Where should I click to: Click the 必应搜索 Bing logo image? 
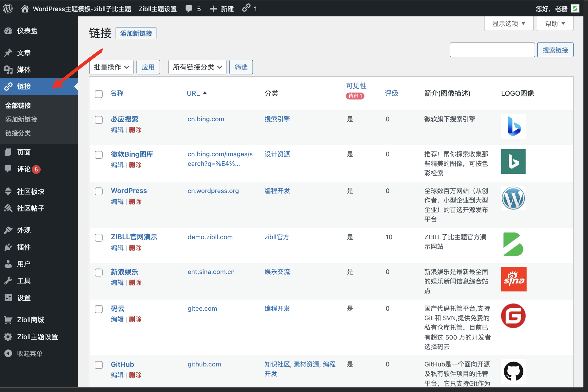514,127
